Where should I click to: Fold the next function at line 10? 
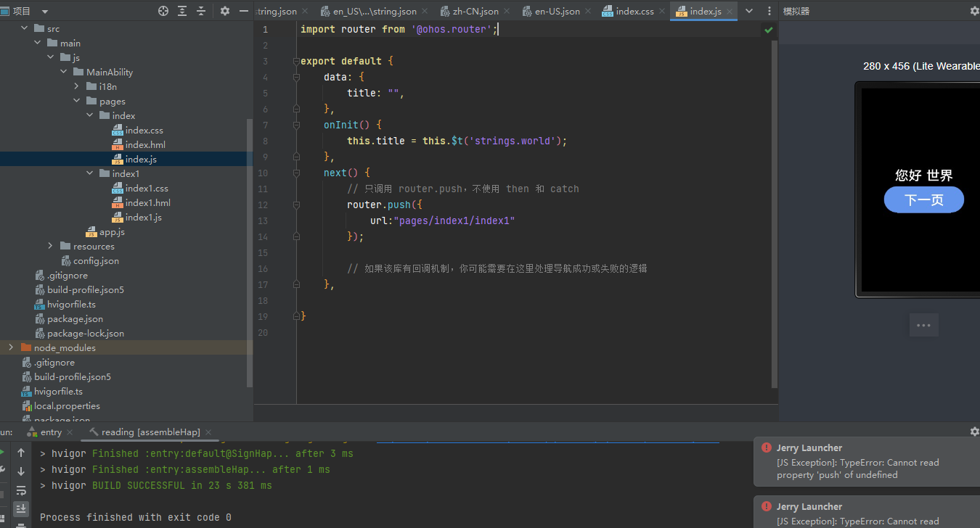pos(296,173)
